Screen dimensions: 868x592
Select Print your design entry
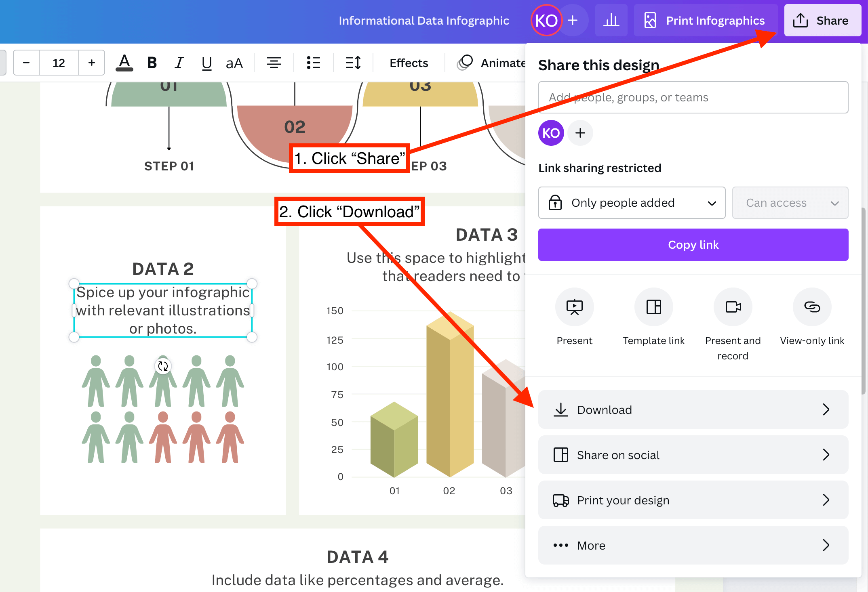click(x=693, y=500)
